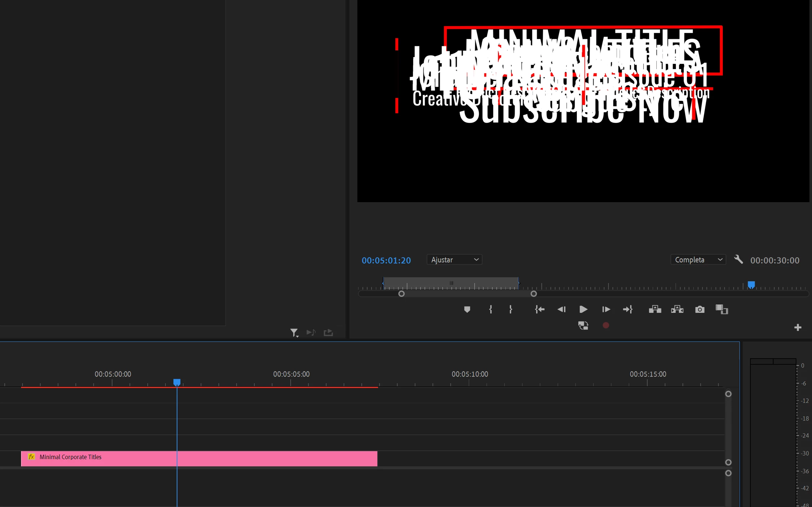Go to In point button

pyautogui.click(x=540, y=309)
